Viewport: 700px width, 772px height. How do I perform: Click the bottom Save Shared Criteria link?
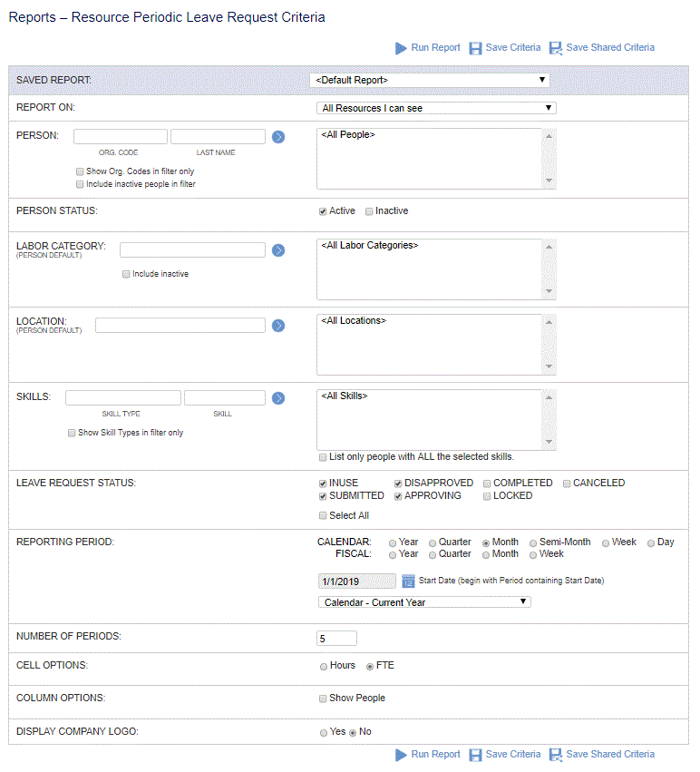(610, 754)
